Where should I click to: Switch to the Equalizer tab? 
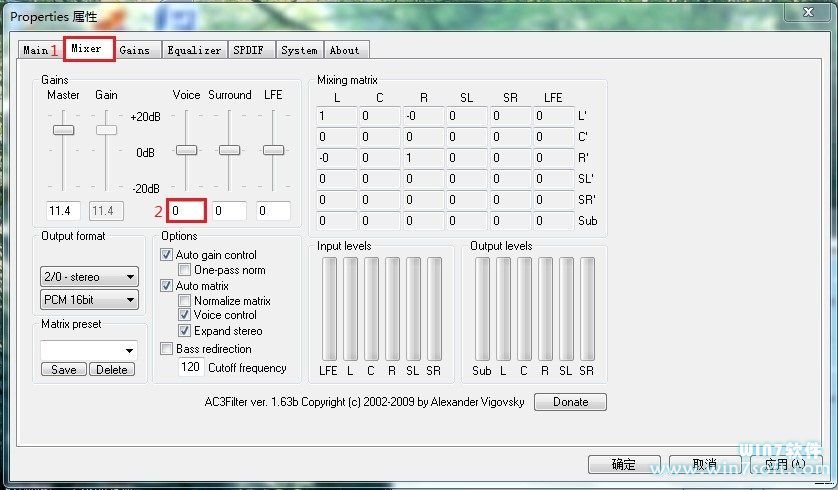pyautogui.click(x=194, y=50)
